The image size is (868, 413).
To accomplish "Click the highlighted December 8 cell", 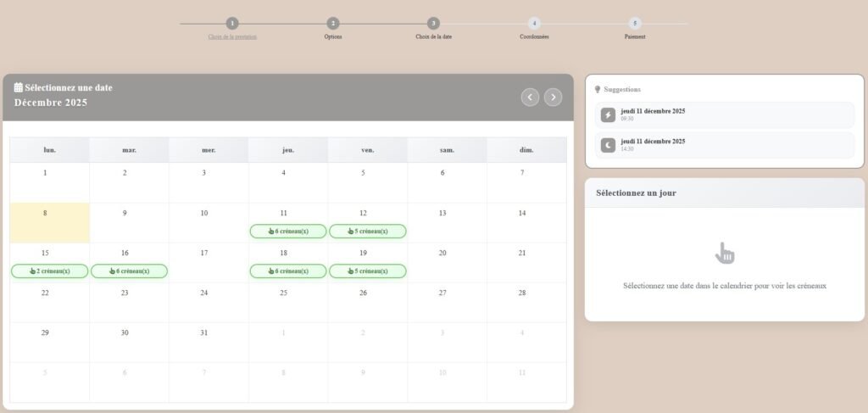I will coord(49,222).
